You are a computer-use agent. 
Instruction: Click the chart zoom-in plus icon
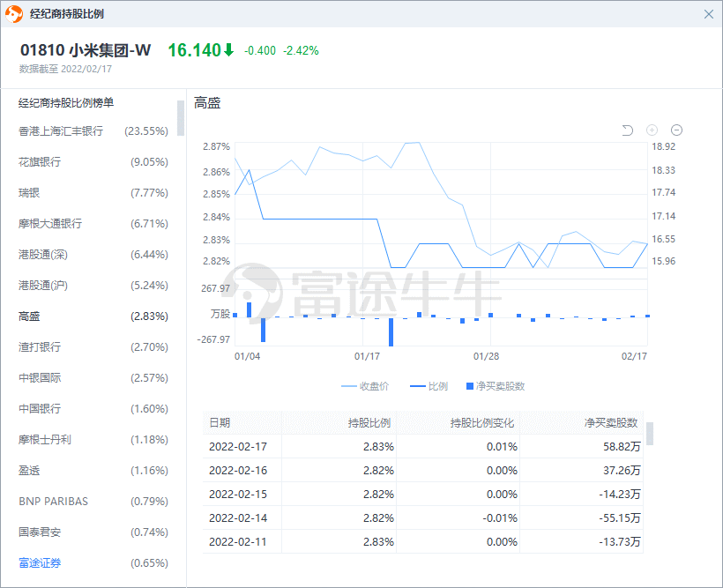click(652, 130)
